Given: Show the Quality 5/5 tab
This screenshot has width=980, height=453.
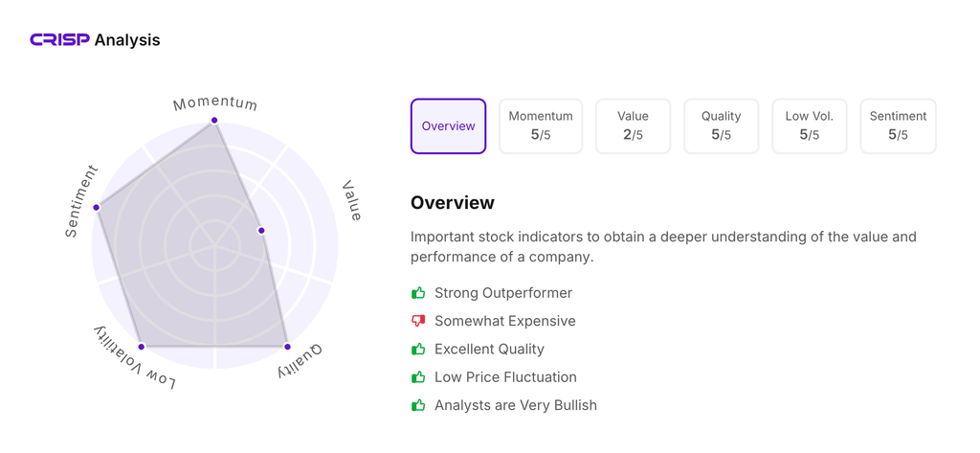Looking at the screenshot, I should pyautogui.click(x=721, y=126).
